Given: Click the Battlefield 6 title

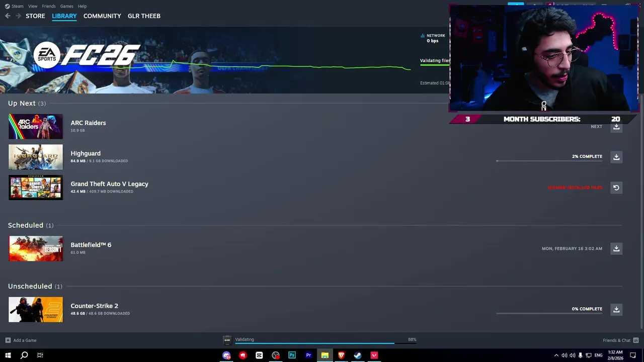Looking at the screenshot, I should coord(91,245).
